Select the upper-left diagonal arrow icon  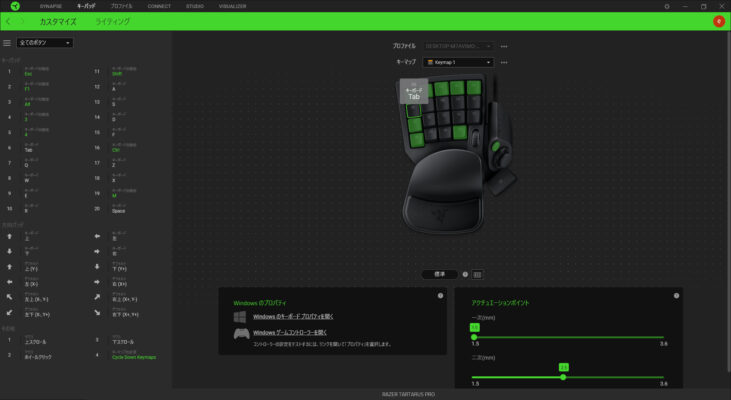click(x=9, y=297)
